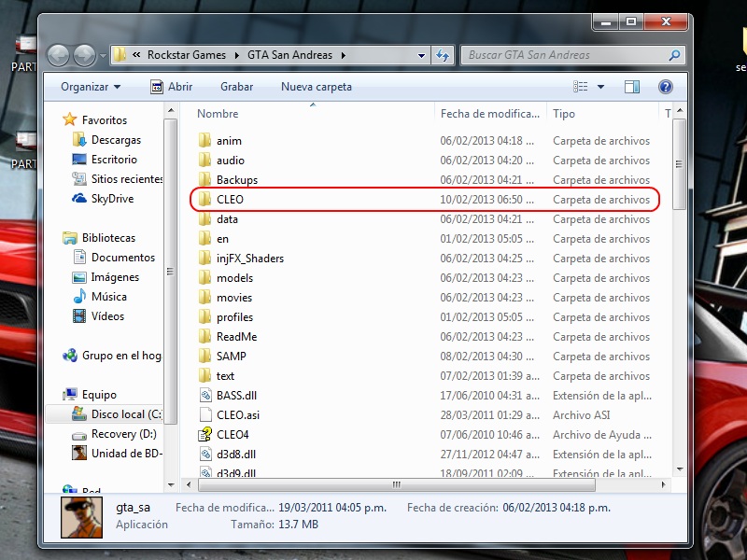Screen dimensions: 747x560
Task: Open Escritorio in the navigation pane
Action: [114, 160]
